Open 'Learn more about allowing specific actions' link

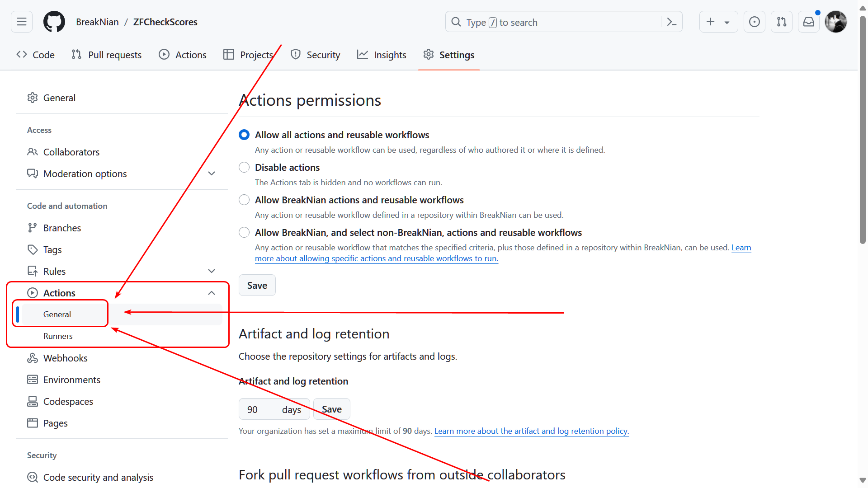pyautogui.click(x=377, y=258)
